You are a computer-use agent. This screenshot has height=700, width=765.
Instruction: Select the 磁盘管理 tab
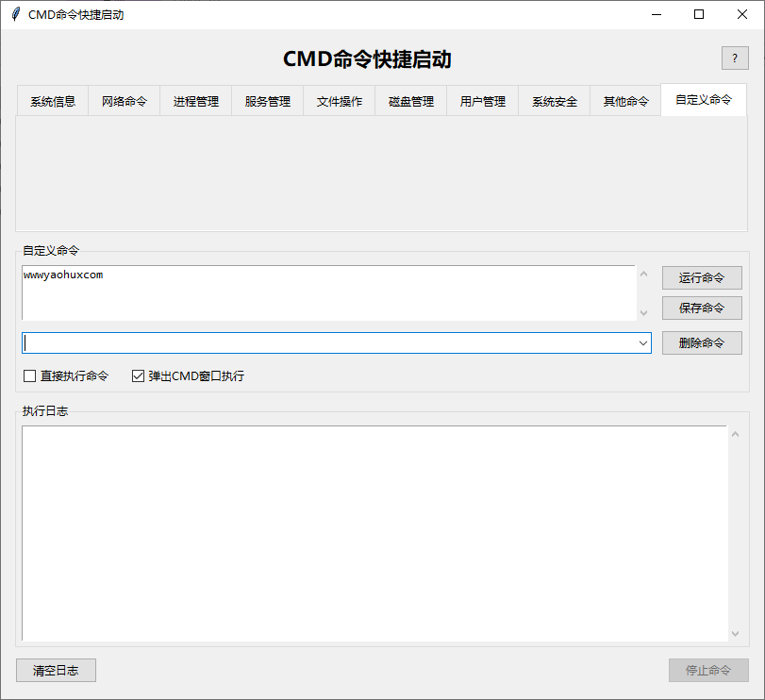tap(410, 100)
